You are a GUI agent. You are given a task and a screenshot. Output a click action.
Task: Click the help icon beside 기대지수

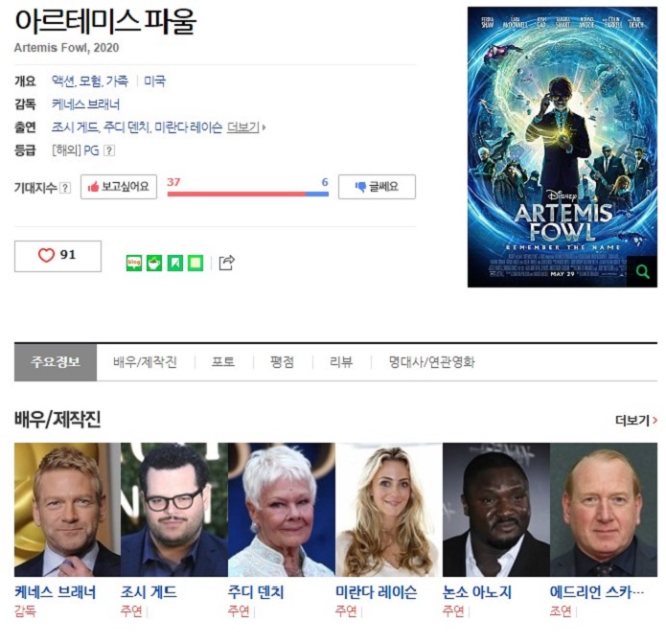pos(65,188)
